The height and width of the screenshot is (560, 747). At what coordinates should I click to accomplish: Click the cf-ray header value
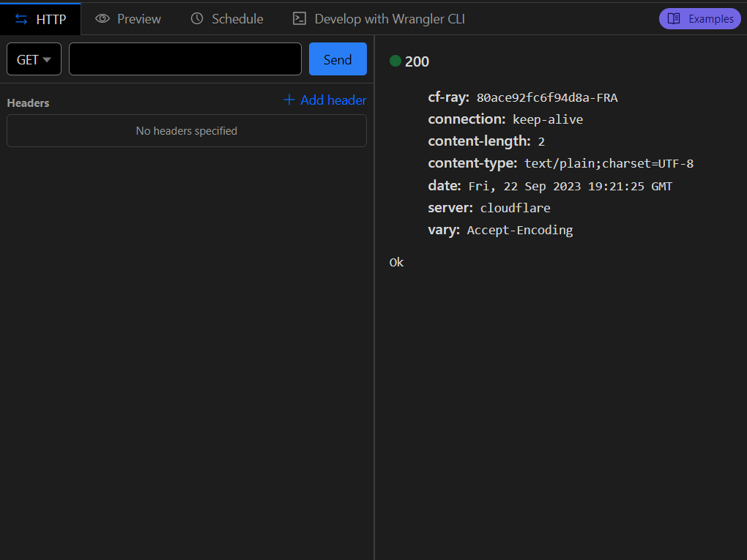547,97
